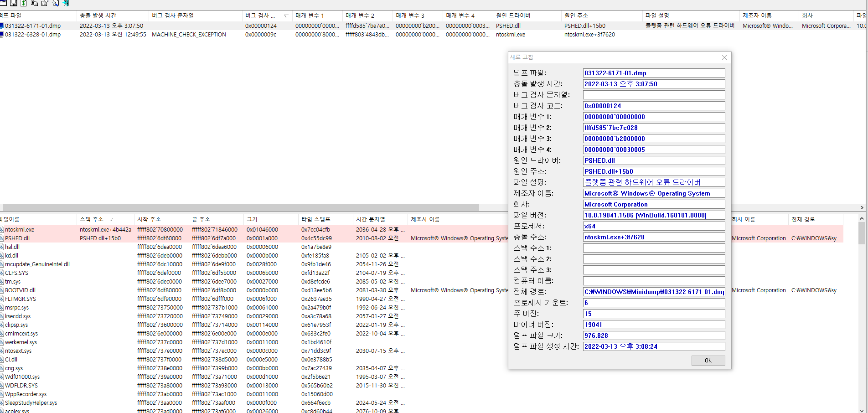868x413 pixels.
Task: Click the Copy selected items toolbar icon
Action: [34, 3]
